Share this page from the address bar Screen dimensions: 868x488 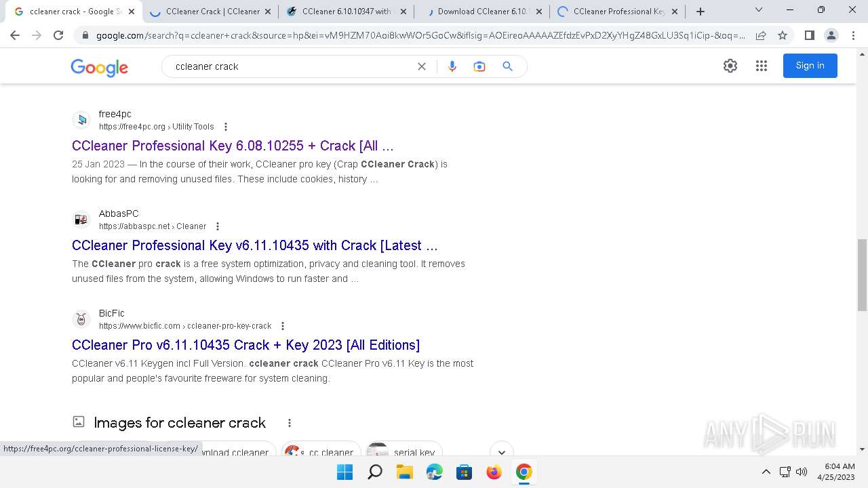coord(761,35)
